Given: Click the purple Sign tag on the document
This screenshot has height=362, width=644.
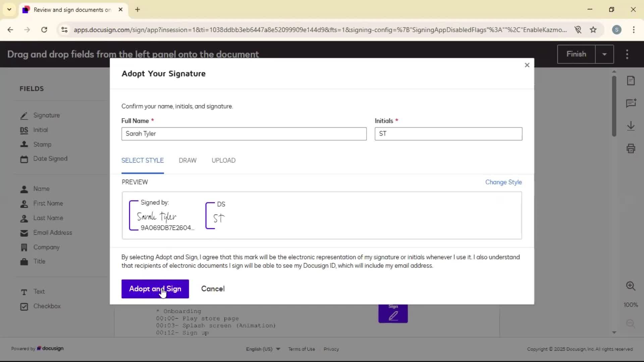Looking at the screenshot, I should (x=393, y=313).
